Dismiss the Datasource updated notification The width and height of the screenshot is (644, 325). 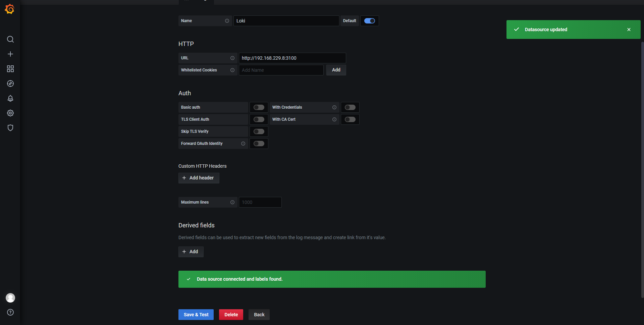pyautogui.click(x=629, y=30)
